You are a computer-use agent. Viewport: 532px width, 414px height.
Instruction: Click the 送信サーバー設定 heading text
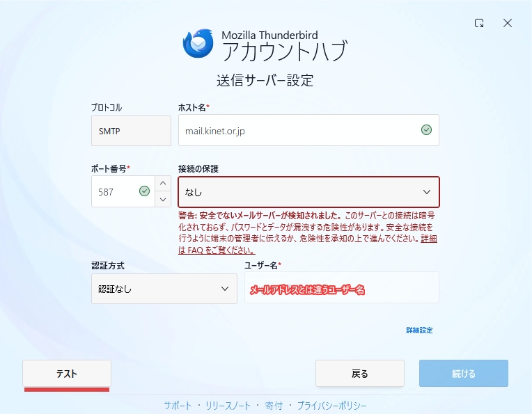click(265, 81)
